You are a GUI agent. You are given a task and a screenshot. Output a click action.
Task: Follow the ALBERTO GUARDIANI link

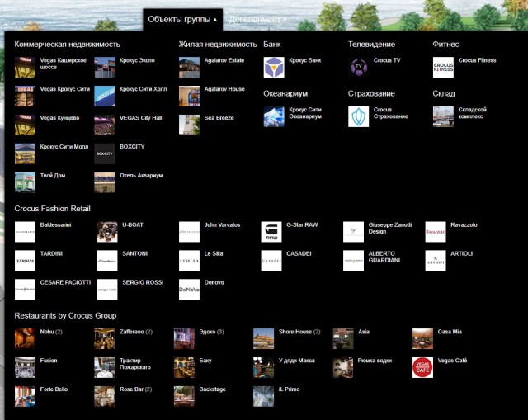point(384,257)
